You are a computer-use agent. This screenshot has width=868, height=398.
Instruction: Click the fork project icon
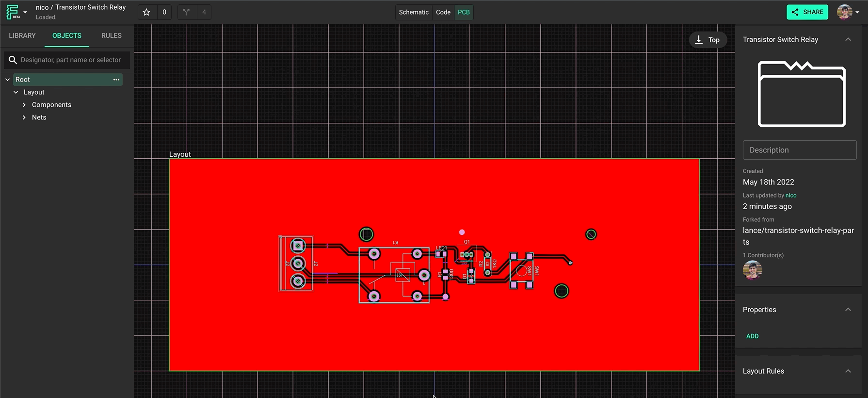pyautogui.click(x=186, y=12)
